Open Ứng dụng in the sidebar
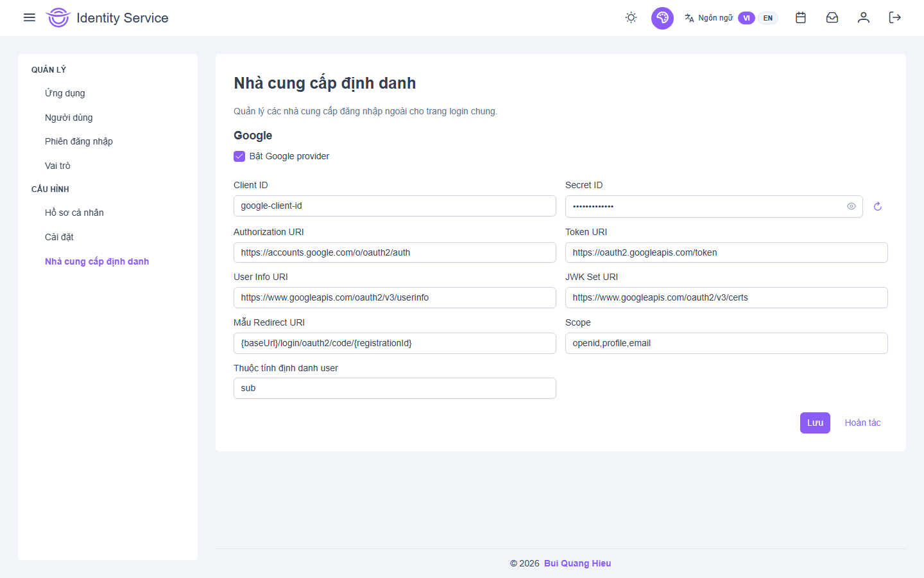 [65, 93]
